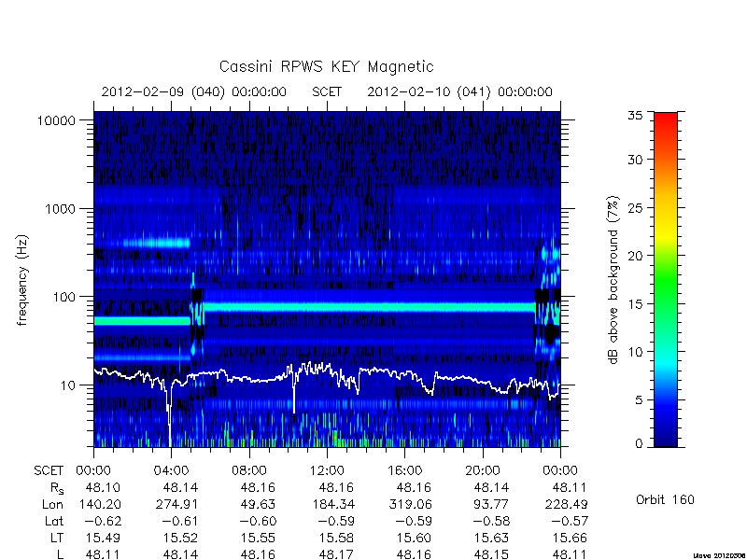Click the rainbow dB color scale bar
Image resolution: width=747 pixels, height=560 pixels.
[666, 280]
